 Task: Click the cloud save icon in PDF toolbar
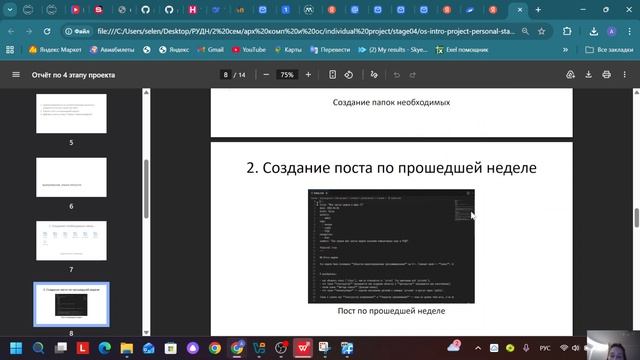[x=570, y=75]
